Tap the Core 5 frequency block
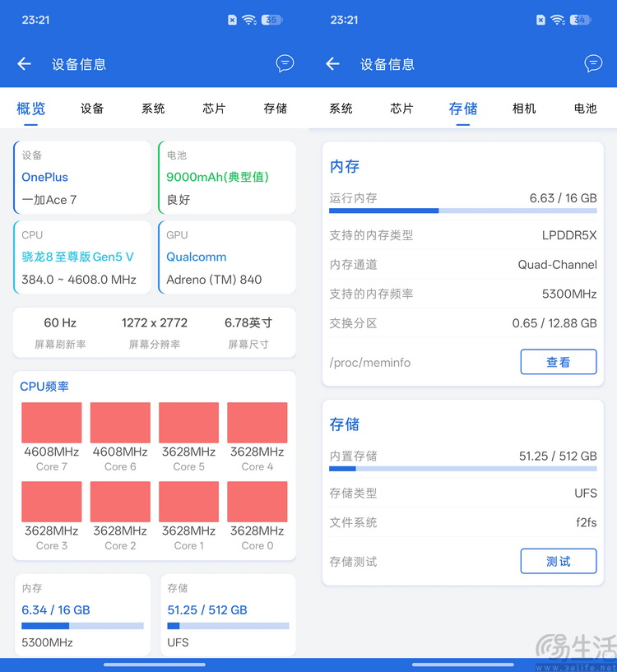Screen dimensions: 617x672 click(x=188, y=423)
